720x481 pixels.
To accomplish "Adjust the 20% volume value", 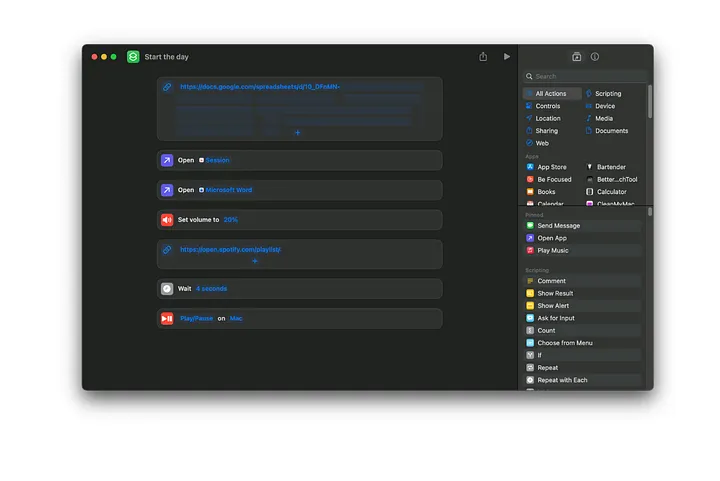I will tap(231, 219).
